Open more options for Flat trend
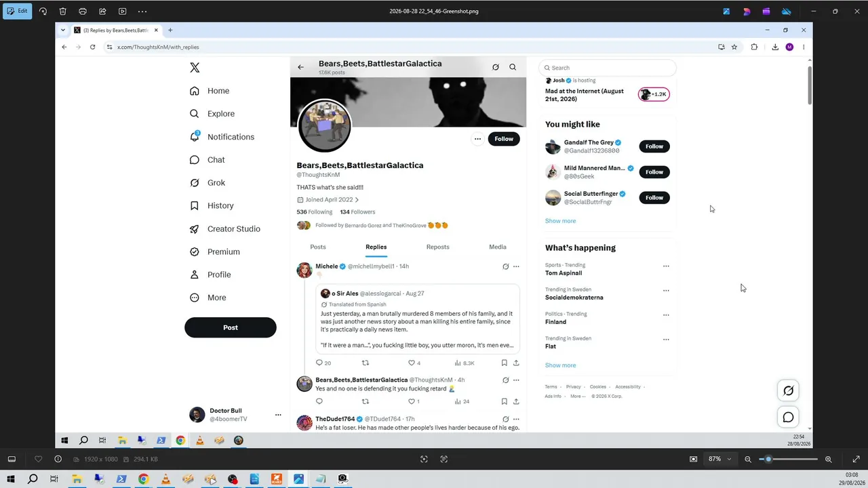 click(x=666, y=340)
